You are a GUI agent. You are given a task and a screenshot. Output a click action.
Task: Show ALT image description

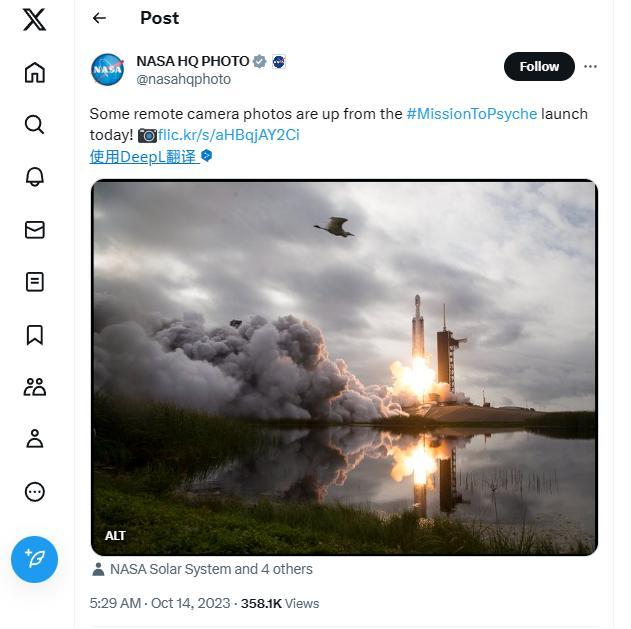[116, 536]
